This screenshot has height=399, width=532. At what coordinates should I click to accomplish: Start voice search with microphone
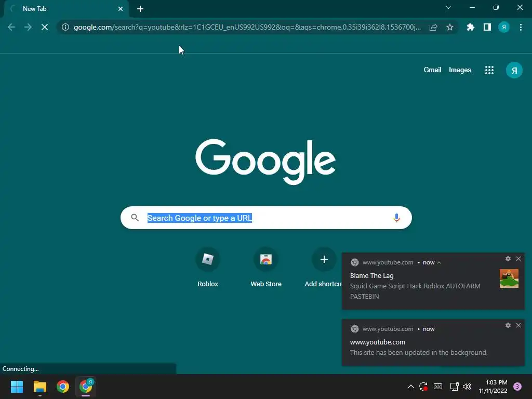[x=396, y=218]
